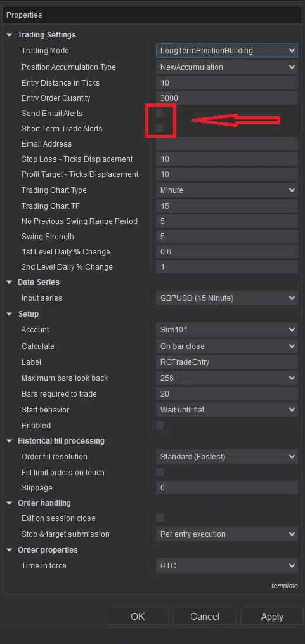
Task: Collapse the Order handling section
Action: point(9,503)
